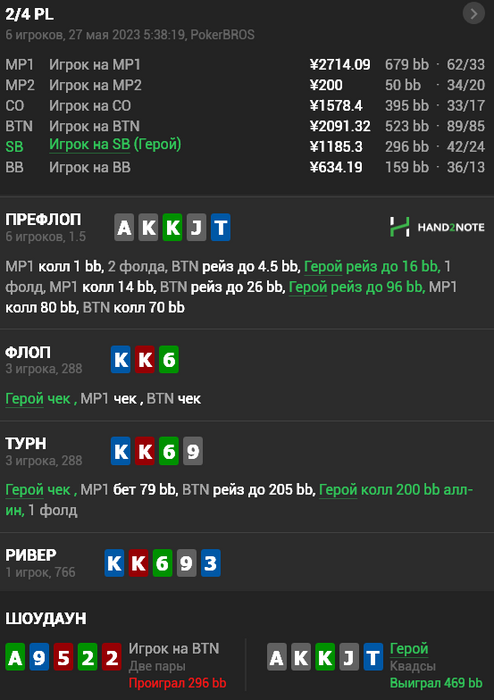Click the blue T card in preflop hand
This screenshot has width=494, height=700.
pos(220,227)
